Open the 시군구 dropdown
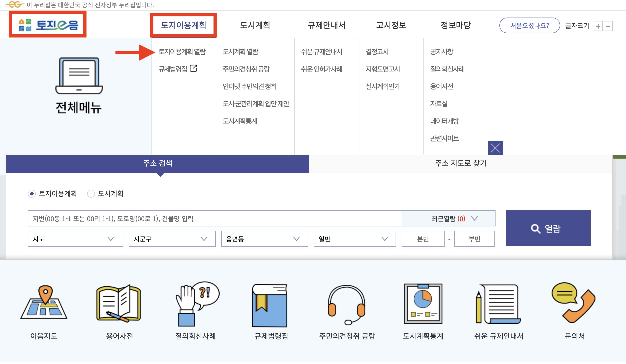The height and width of the screenshot is (364, 626). [172, 239]
